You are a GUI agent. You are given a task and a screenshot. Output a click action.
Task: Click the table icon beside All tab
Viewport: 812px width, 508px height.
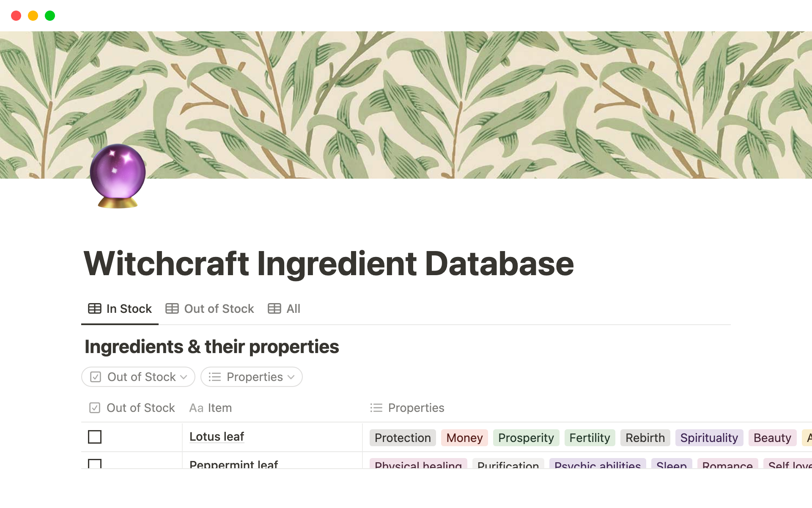pyautogui.click(x=274, y=309)
